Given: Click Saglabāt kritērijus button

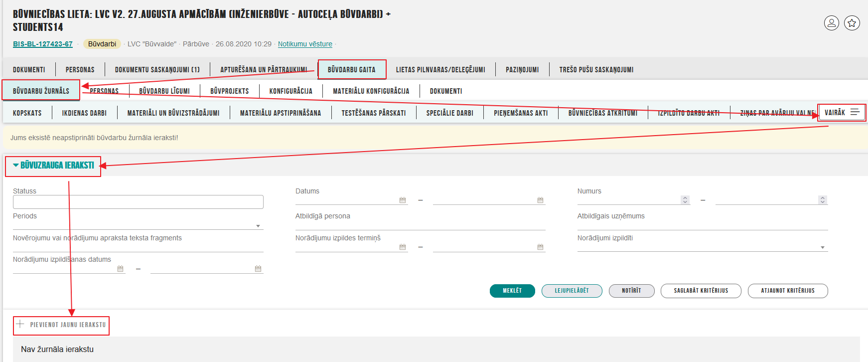Looking at the screenshot, I should (x=701, y=291).
